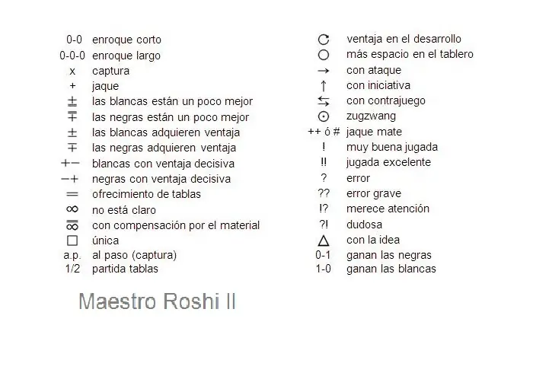Screen dimensions: 536x392
Task: Click the '??' error grave symbol
Action: (x=324, y=193)
